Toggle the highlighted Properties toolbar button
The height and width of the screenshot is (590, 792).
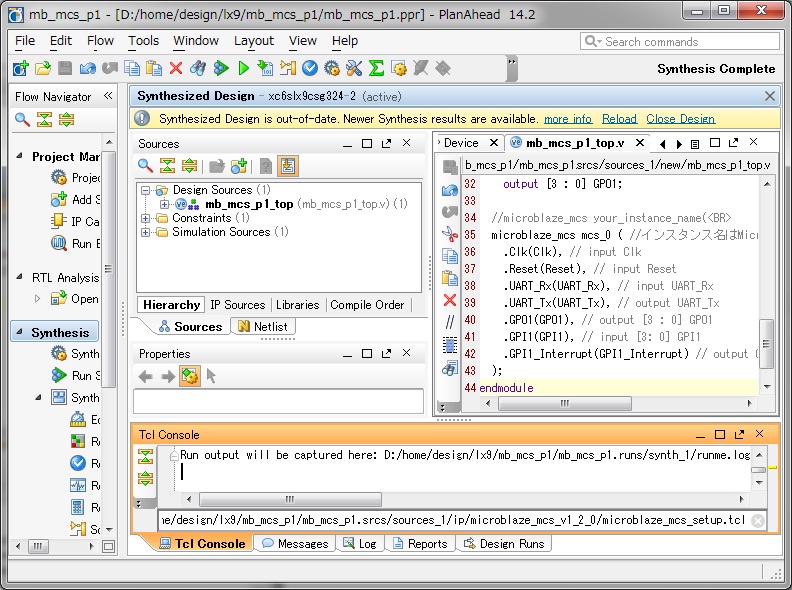[x=190, y=376]
